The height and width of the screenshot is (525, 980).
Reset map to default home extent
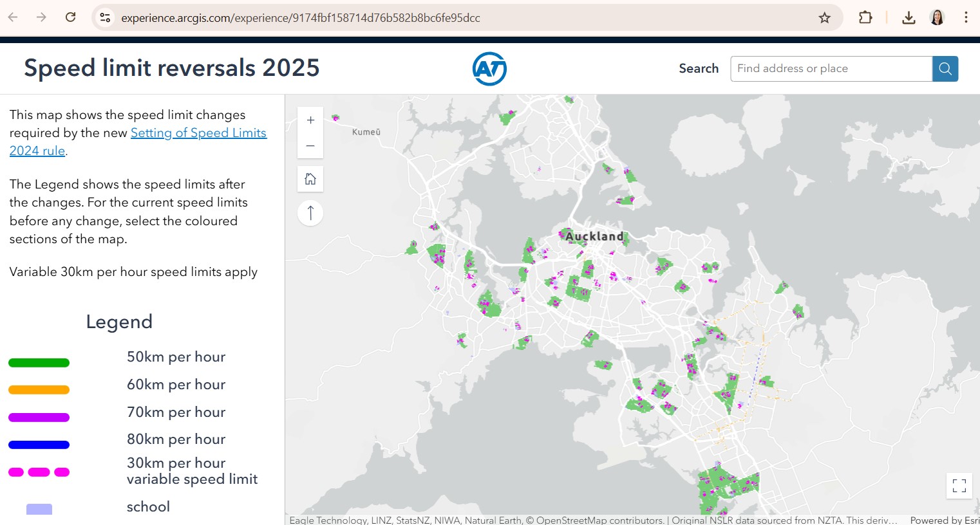click(310, 179)
